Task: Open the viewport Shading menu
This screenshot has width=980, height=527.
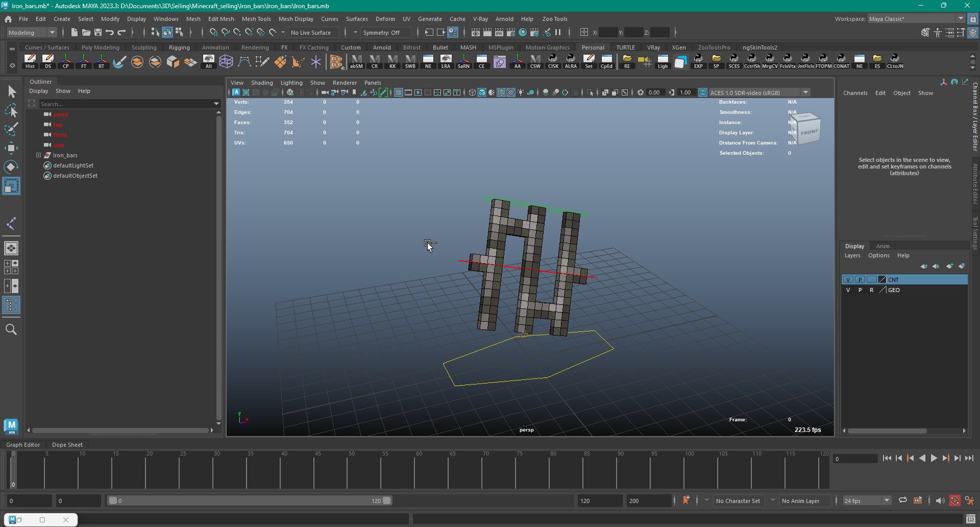Action: [262, 83]
